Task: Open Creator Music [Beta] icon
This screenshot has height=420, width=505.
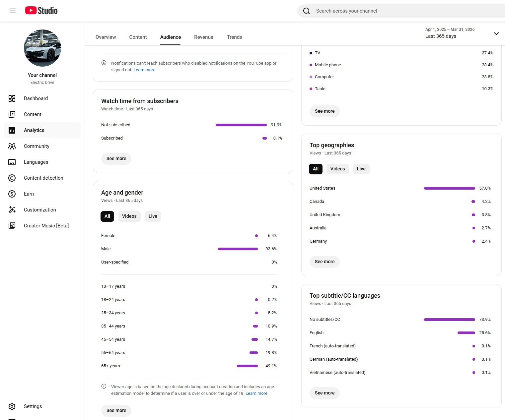Action: (12, 226)
